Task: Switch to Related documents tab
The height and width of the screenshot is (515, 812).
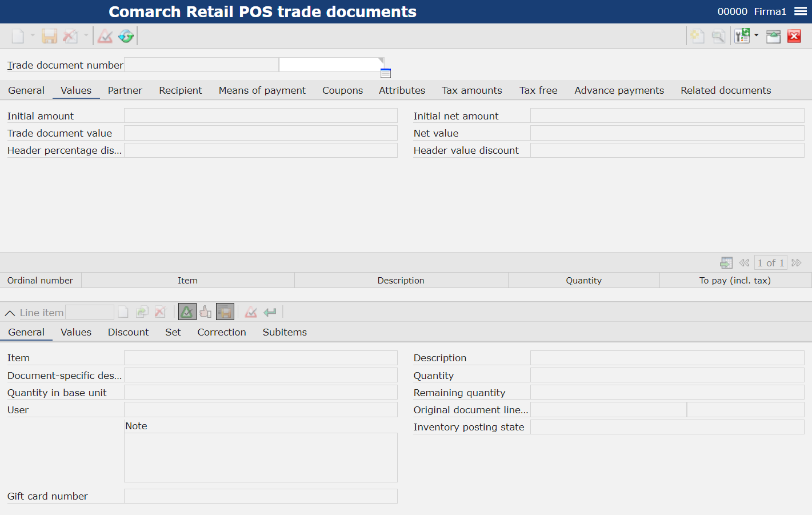Action: click(x=726, y=90)
